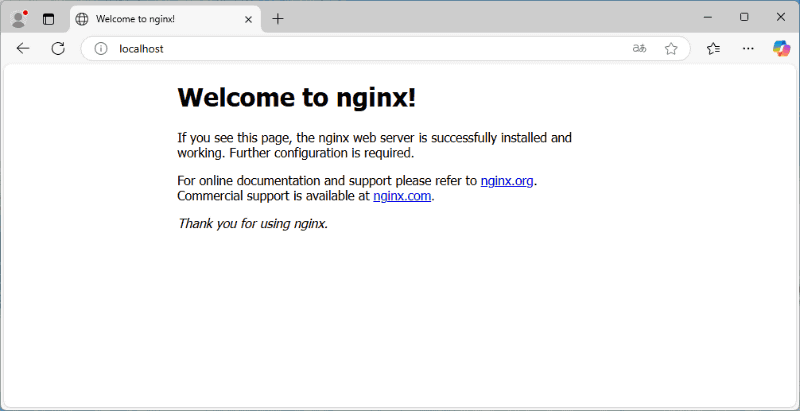Go back to the previous page
800x411 pixels.
click(23, 48)
